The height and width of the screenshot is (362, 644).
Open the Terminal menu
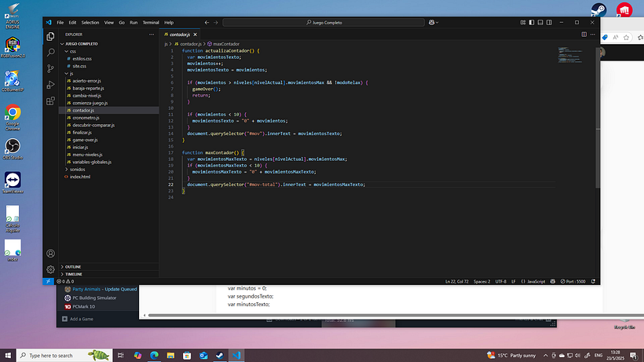pyautogui.click(x=151, y=23)
